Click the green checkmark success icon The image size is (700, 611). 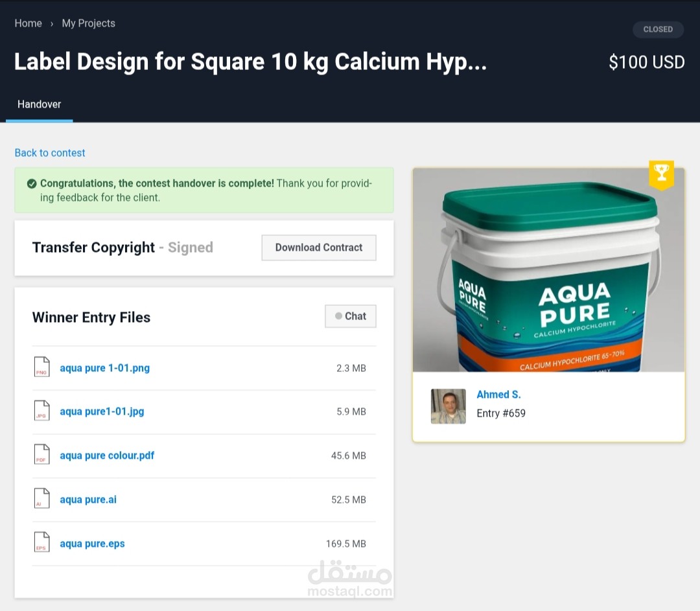pyautogui.click(x=32, y=184)
